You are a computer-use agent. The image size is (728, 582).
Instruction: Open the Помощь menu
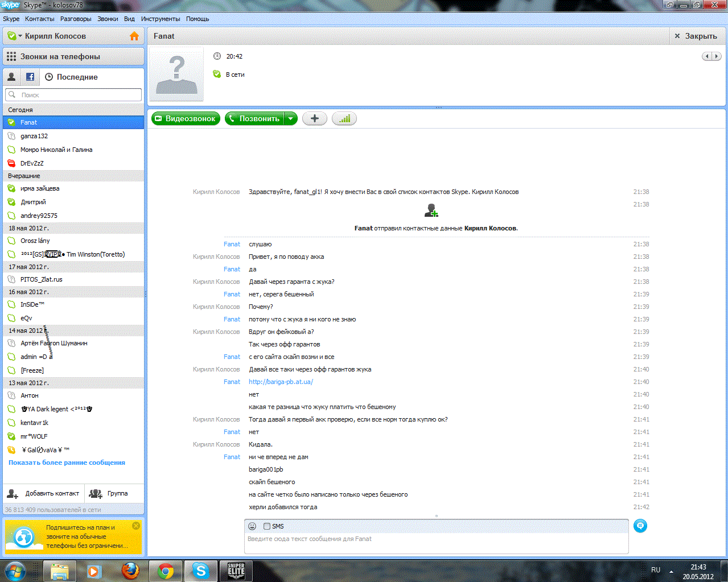click(x=198, y=19)
